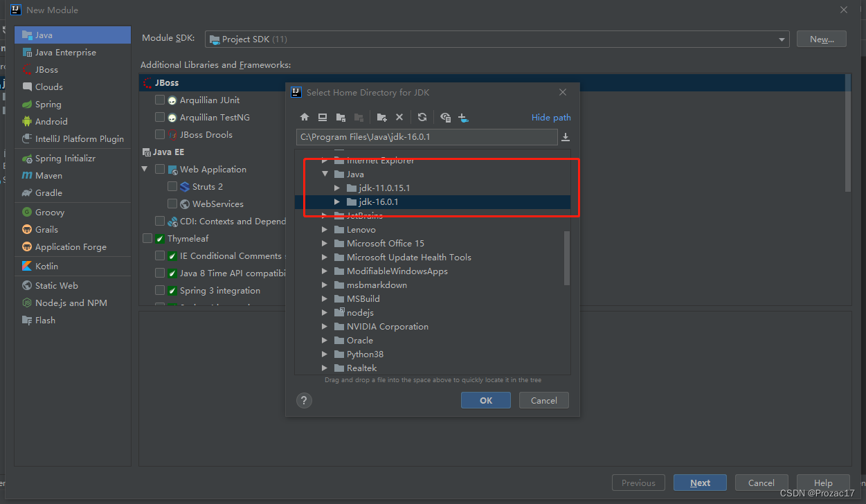Click Hide path link
Screen dimensions: 866x504
coord(551,117)
